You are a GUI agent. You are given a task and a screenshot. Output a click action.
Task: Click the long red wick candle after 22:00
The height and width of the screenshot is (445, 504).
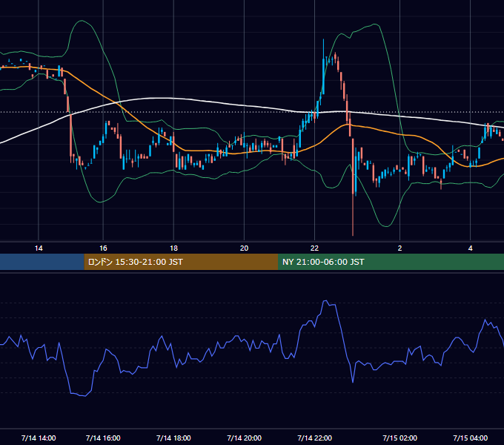click(353, 187)
